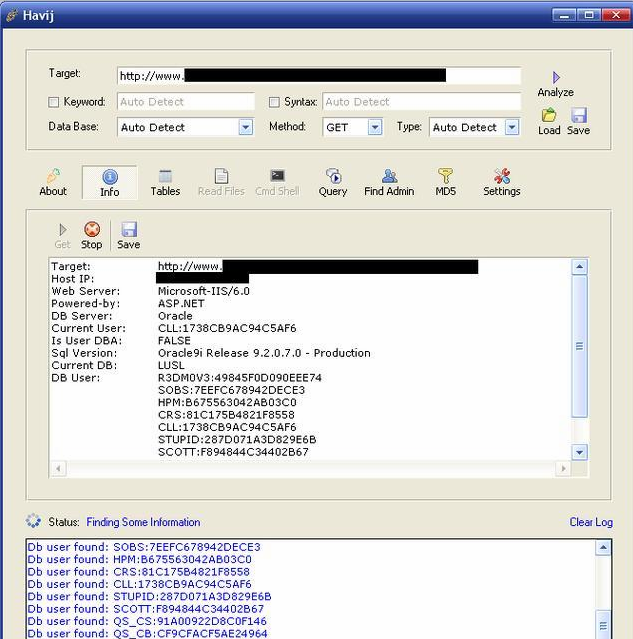Expand the Method GET dropdown

point(375,127)
